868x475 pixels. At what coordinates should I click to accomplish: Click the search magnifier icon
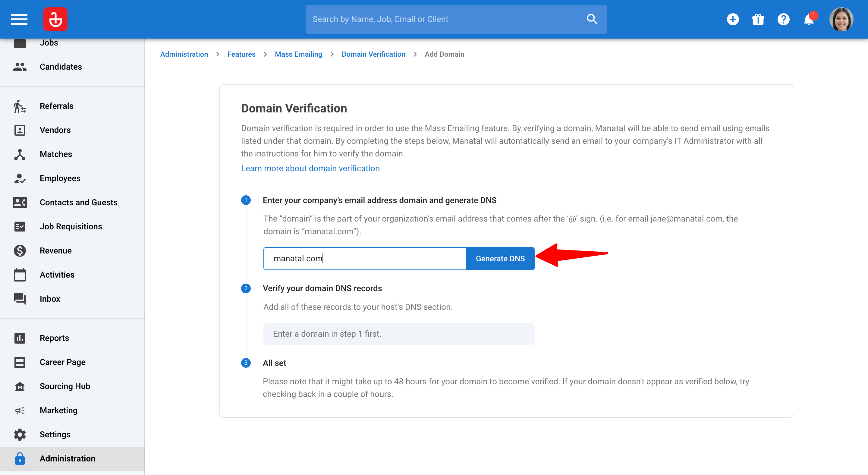tap(592, 19)
